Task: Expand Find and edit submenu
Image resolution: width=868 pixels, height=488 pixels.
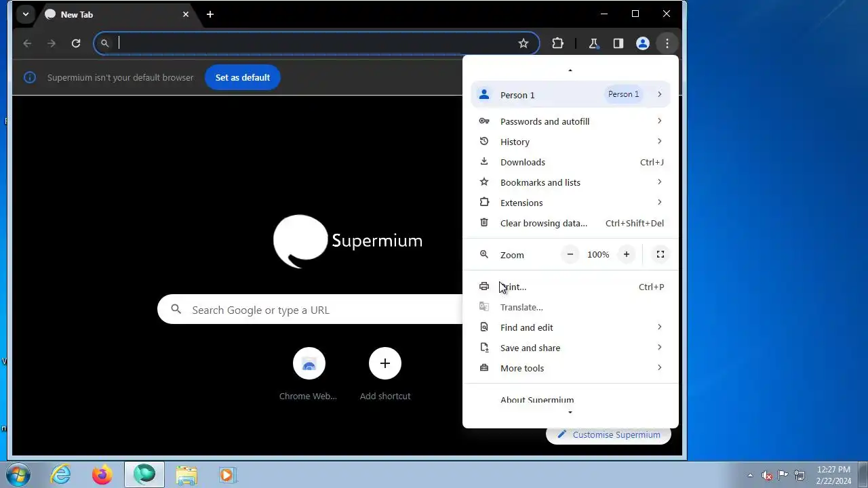Action: point(570,327)
